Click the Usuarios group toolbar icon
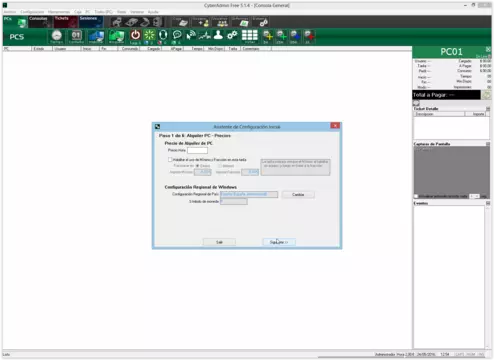494x360 pixels. coord(220,22)
